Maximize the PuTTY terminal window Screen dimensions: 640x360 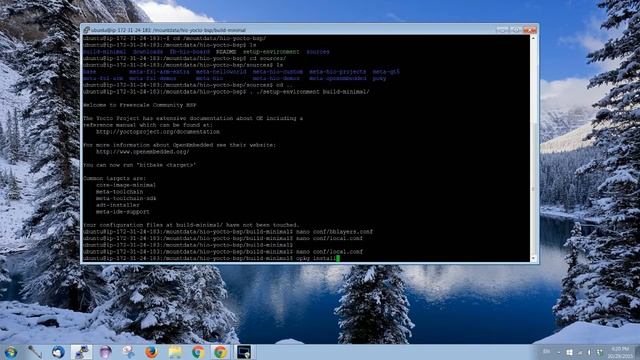(x=516, y=30)
